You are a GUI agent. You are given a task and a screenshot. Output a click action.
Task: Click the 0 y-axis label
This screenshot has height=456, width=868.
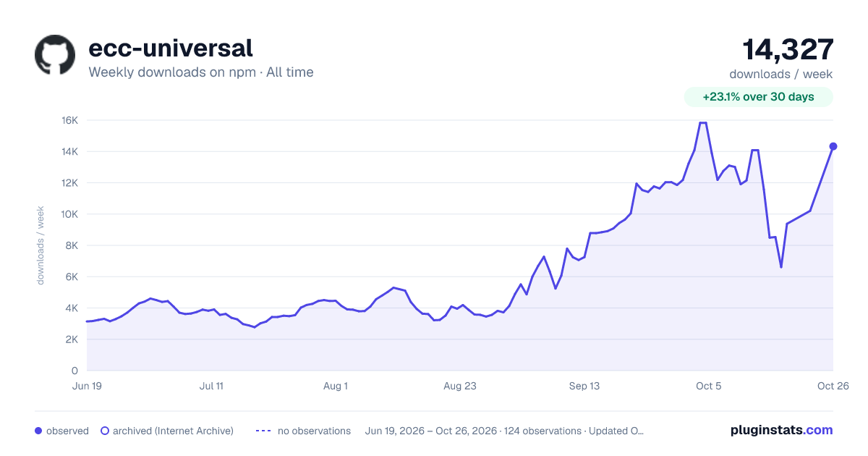pos(75,371)
